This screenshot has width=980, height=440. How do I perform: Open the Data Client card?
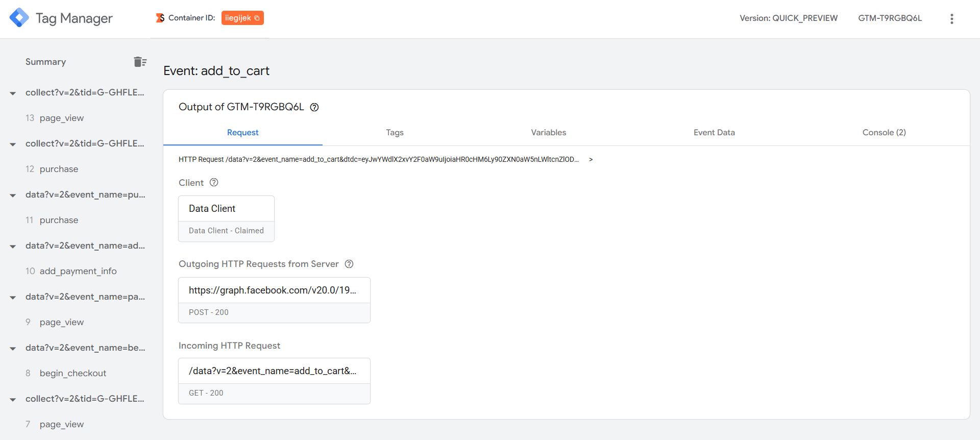[226, 218]
